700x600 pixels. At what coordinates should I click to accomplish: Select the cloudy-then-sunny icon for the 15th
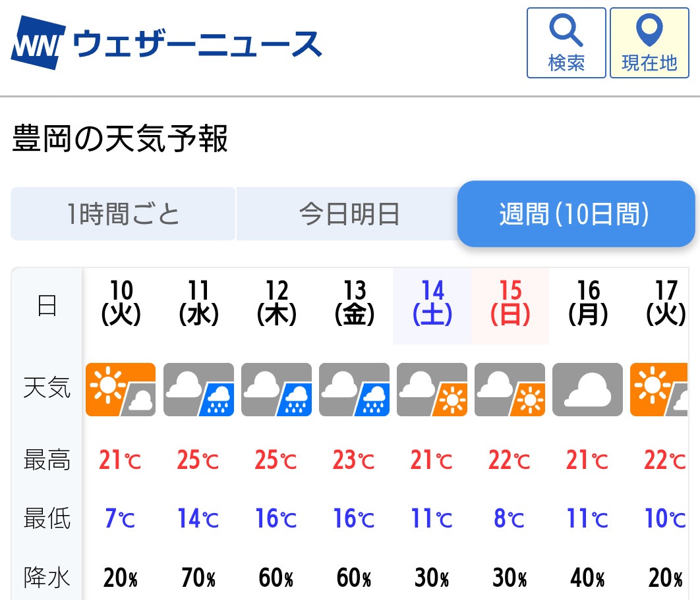510,389
